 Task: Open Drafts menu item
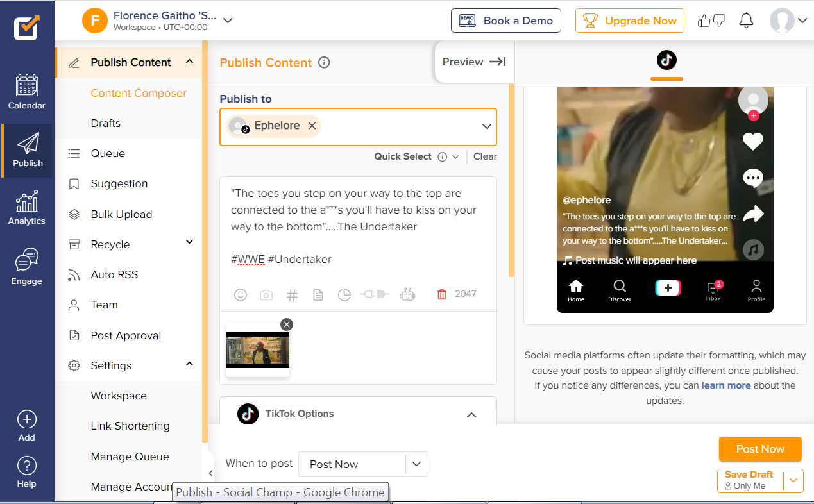click(x=106, y=123)
